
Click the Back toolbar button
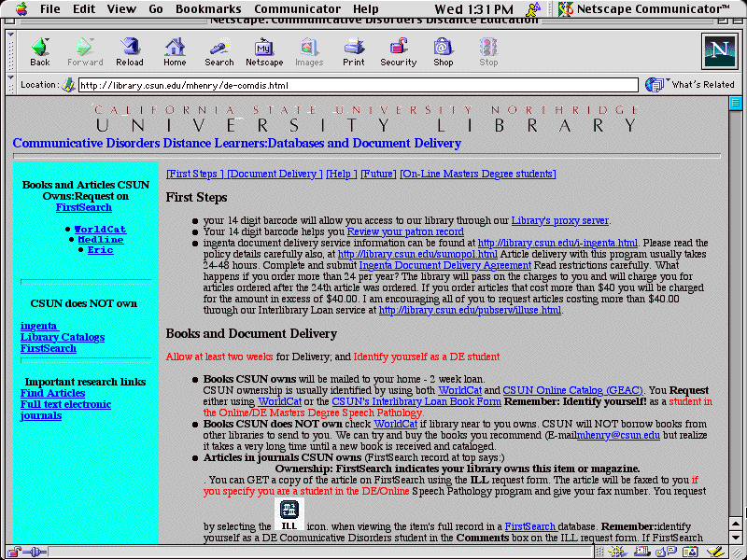[x=40, y=51]
